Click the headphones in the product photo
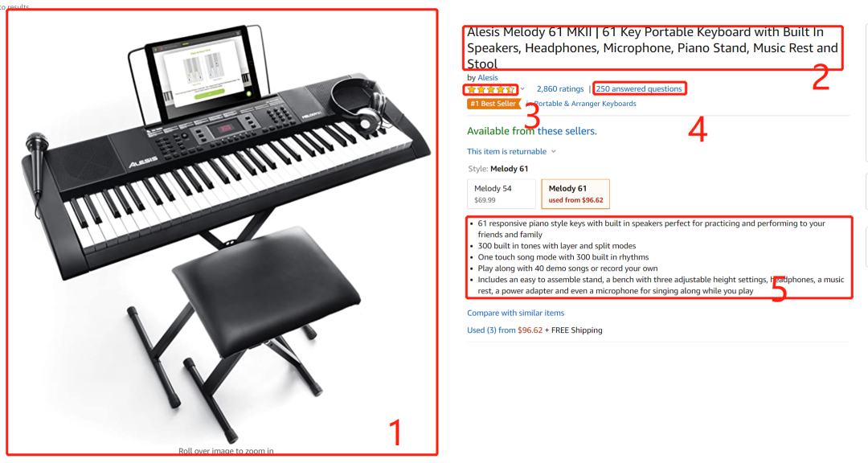This screenshot has width=868, height=463. (358, 104)
